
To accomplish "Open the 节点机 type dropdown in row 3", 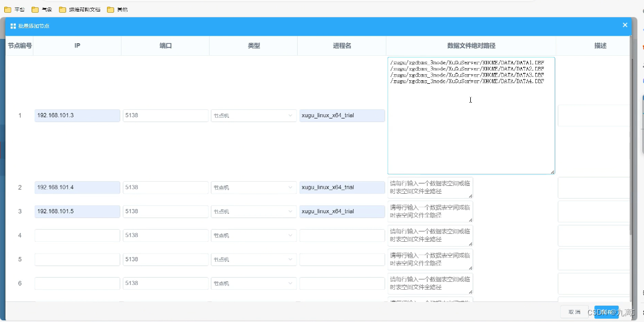I will (253, 211).
